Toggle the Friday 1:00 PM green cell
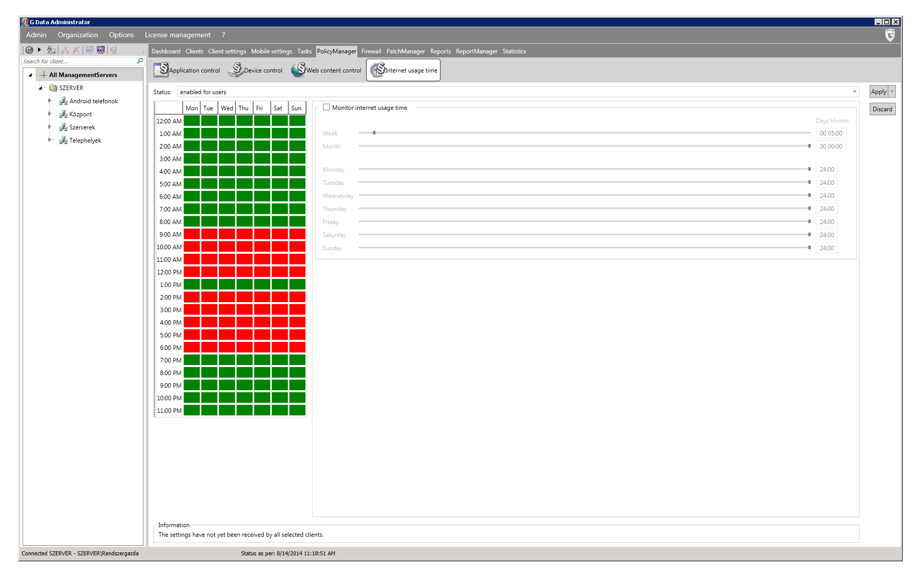This screenshot has height=576, width=924. click(262, 284)
